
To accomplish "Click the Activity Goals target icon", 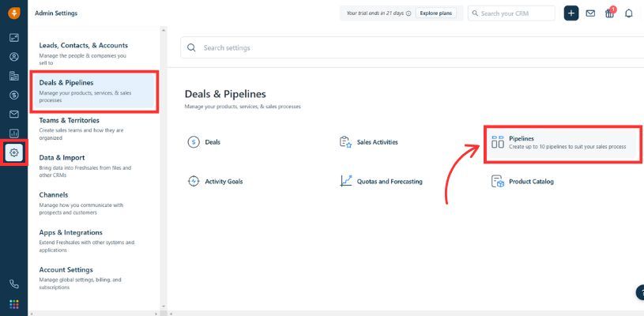I will click(194, 181).
